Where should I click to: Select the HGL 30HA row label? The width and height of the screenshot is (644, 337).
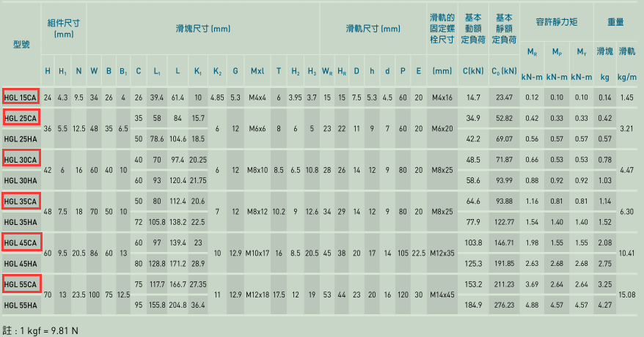pyautogui.click(x=20, y=180)
